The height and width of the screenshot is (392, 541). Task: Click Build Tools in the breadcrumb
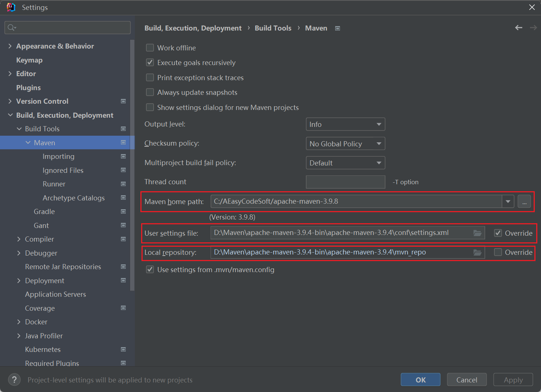point(273,28)
